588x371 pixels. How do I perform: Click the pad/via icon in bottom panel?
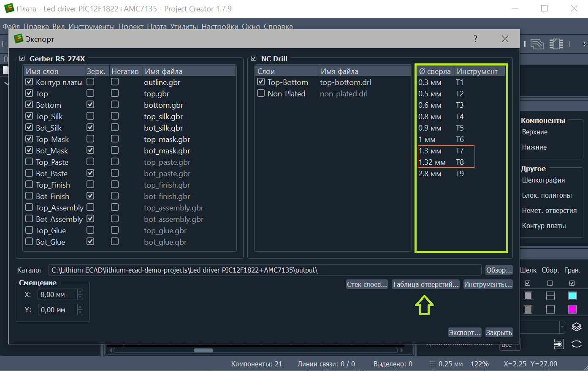point(558,344)
